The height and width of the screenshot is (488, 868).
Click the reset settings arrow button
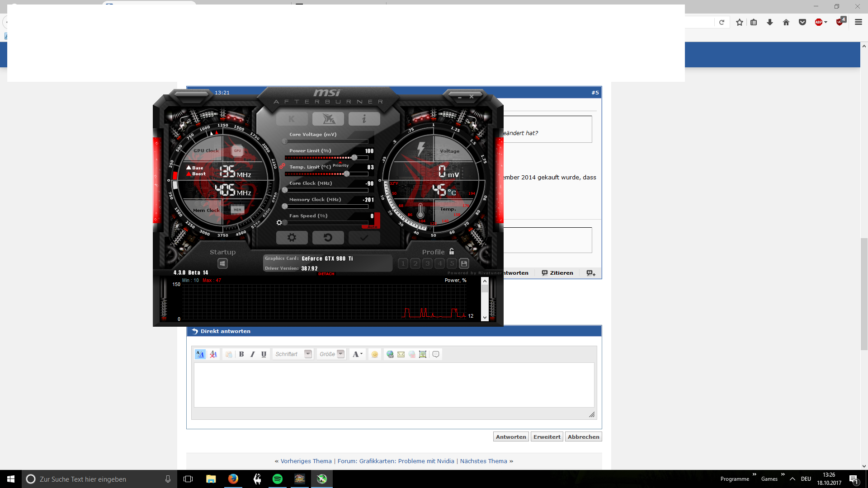pos(328,238)
